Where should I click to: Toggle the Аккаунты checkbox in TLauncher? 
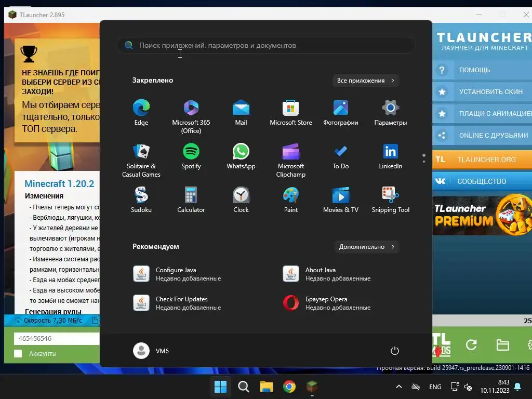18,353
